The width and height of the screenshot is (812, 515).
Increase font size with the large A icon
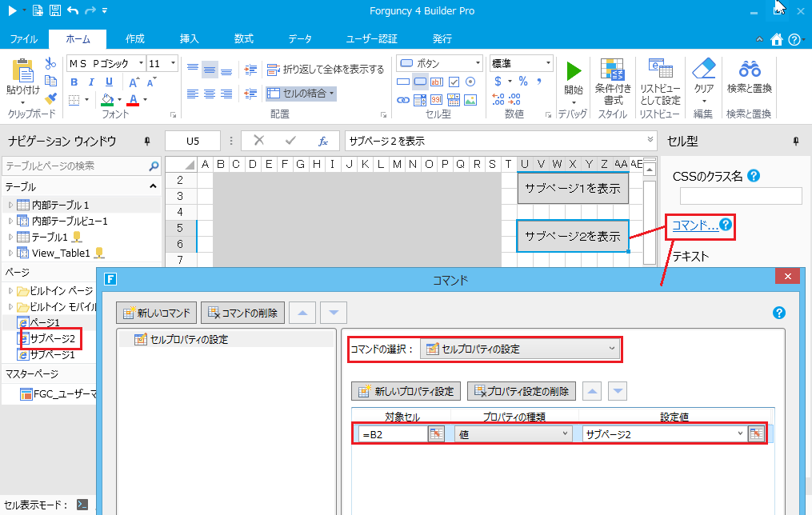pyautogui.click(x=134, y=82)
